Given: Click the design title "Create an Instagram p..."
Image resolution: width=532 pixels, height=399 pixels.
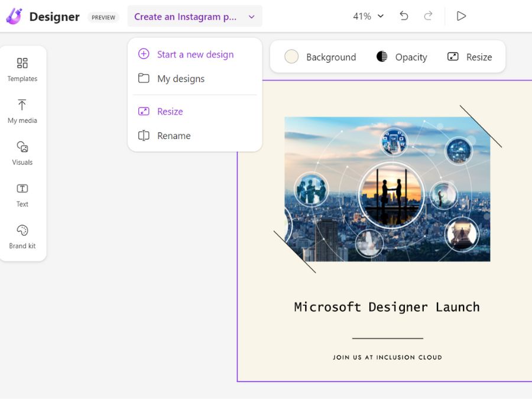Looking at the screenshot, I should point(185,17).
